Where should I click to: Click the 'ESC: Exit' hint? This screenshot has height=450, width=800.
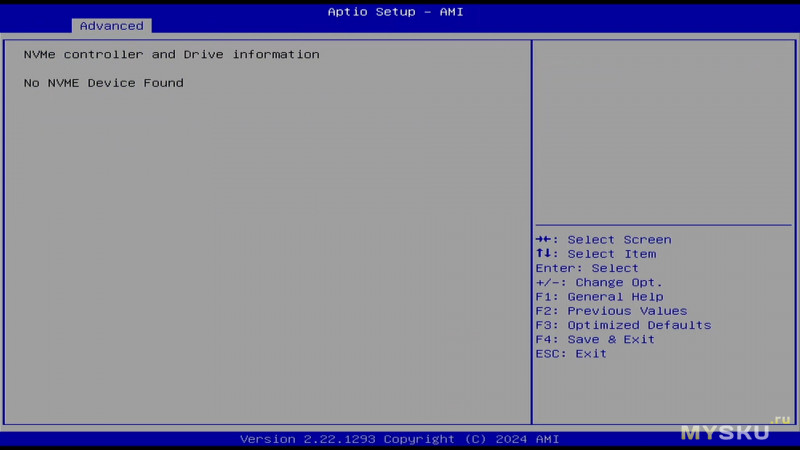[571, 354]
